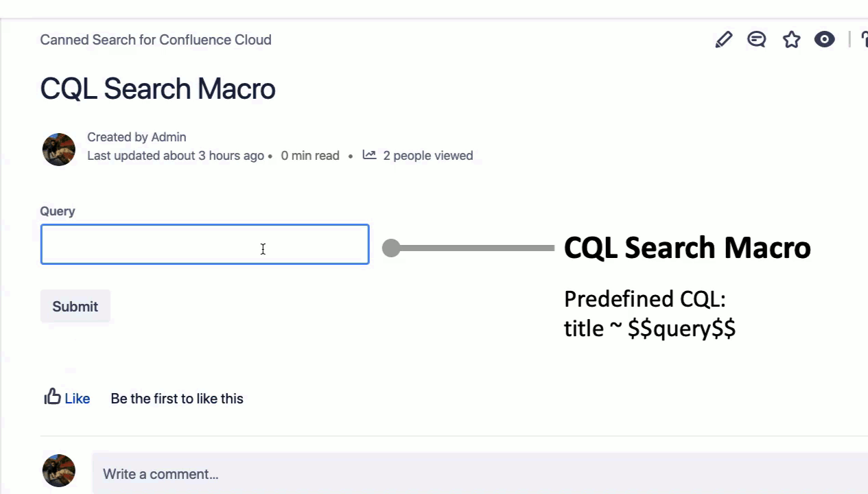This screenshot has width=868, height=494.
Task: Click the blue Like text link
Action: (78, 399)
